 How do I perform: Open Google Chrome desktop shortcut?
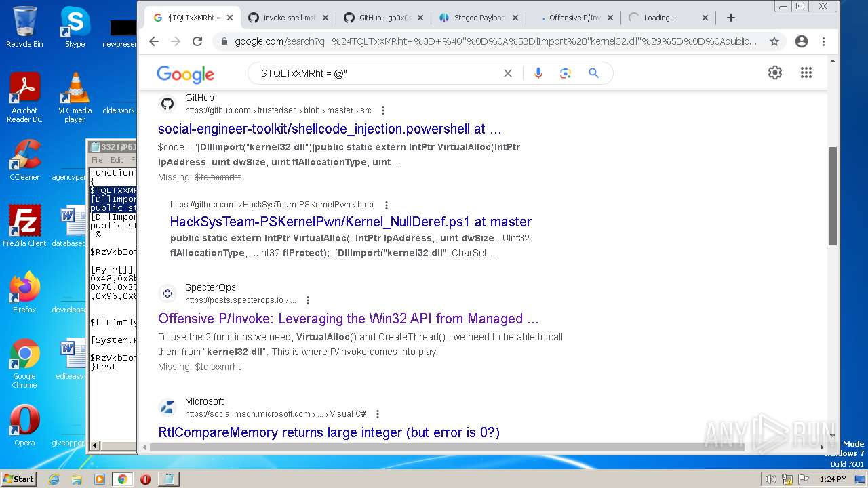24,363
